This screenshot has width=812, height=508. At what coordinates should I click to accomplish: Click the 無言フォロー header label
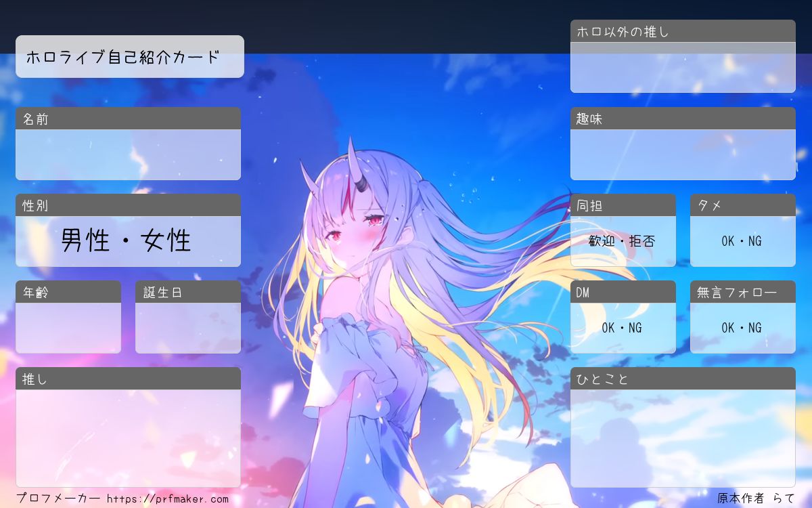(x=736, y=293)
